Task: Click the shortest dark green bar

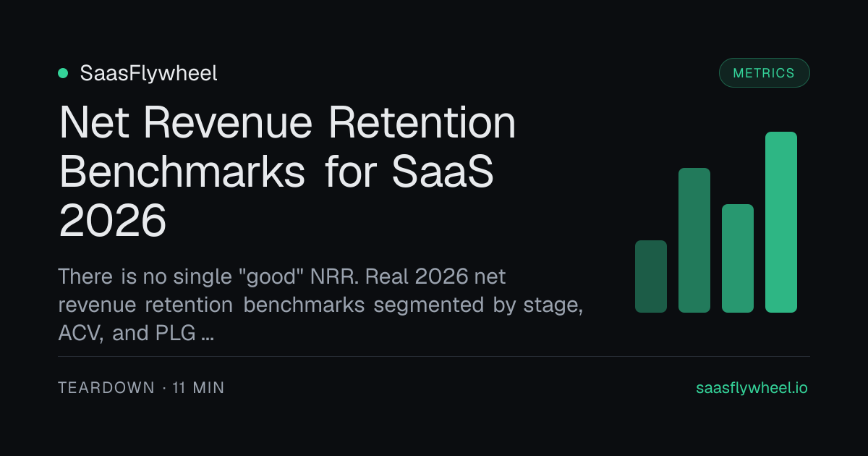Action: [x=651, y=276]
